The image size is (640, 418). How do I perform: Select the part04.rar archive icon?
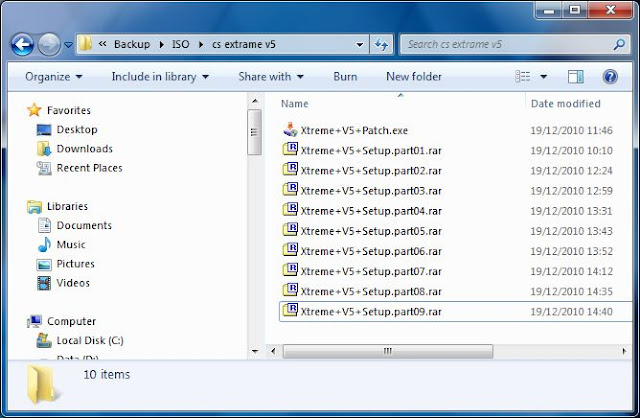[x=290, y=209]
